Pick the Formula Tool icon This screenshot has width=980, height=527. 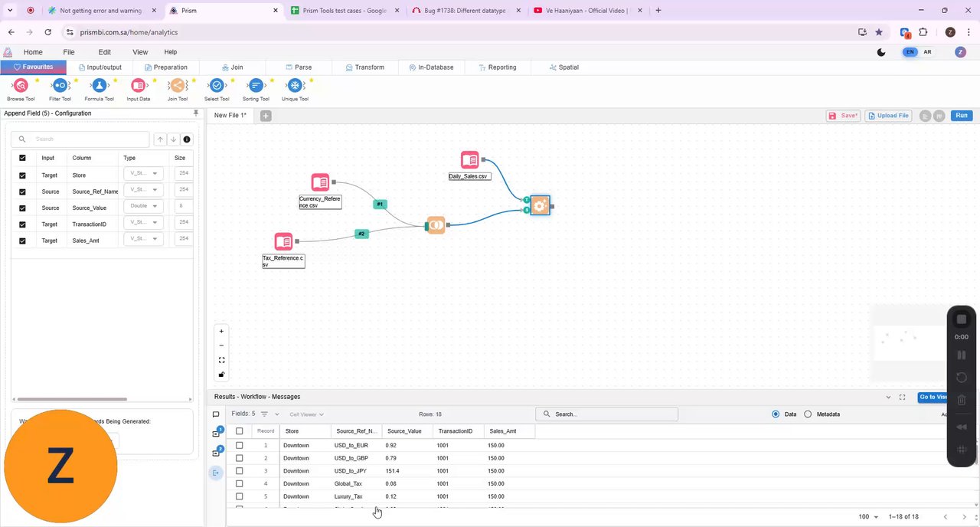99,86
